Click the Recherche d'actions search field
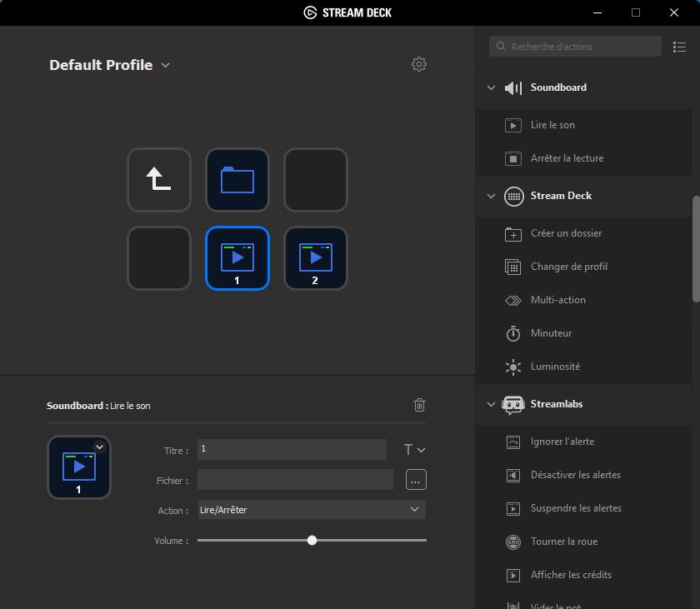This screenshot has width=700, height=609. [575, 47]
